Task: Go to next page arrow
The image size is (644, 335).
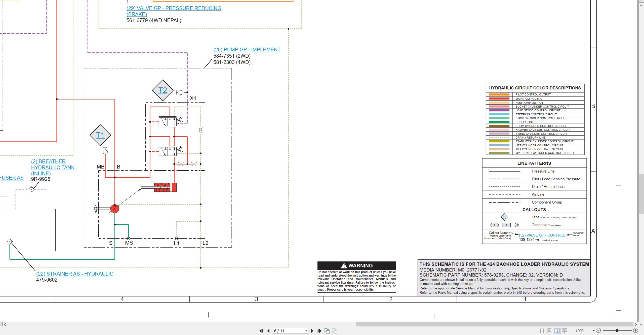Action: click(312, 331)
